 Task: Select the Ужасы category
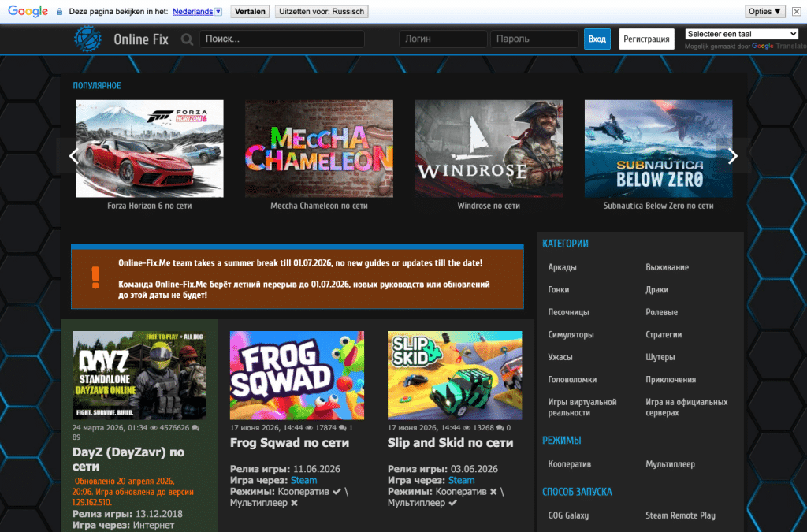560,357
